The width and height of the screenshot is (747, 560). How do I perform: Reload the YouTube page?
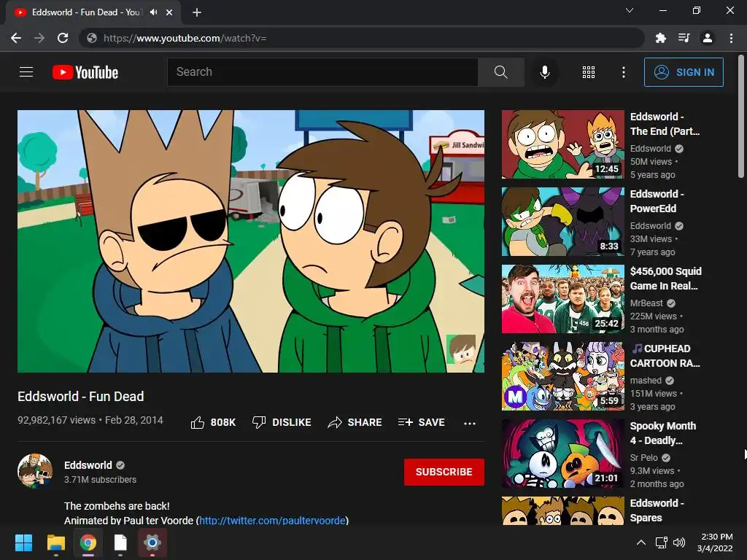(63, 38)
